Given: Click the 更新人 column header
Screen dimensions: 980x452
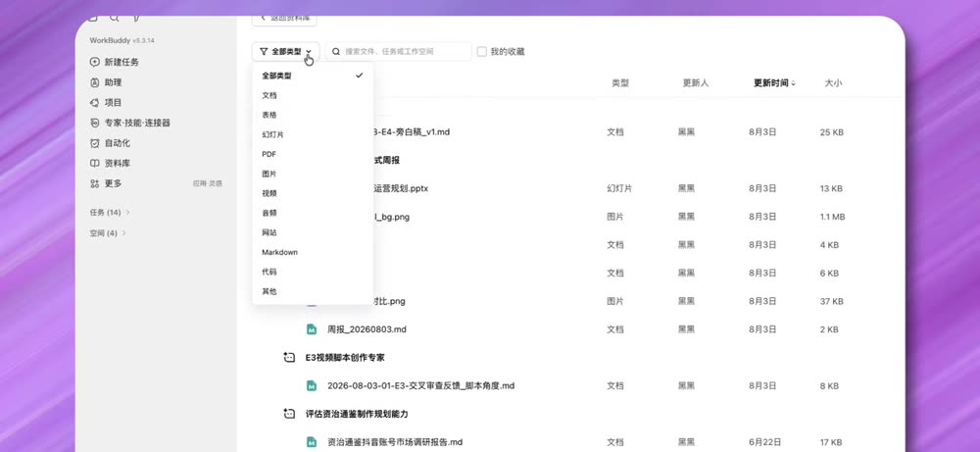Looking at the screenshot, I should [x=696, y=83].
